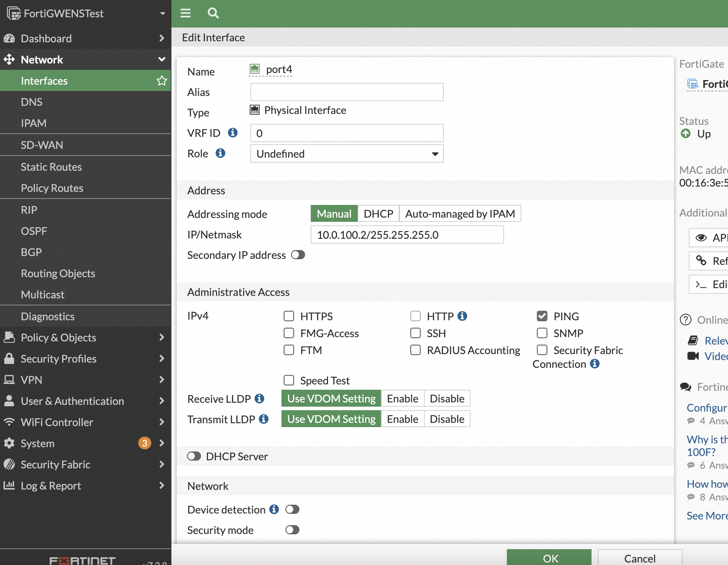Enable the HTTPS checkbox
The height and width of the screenshot is (565, 728).
point(289,316)
